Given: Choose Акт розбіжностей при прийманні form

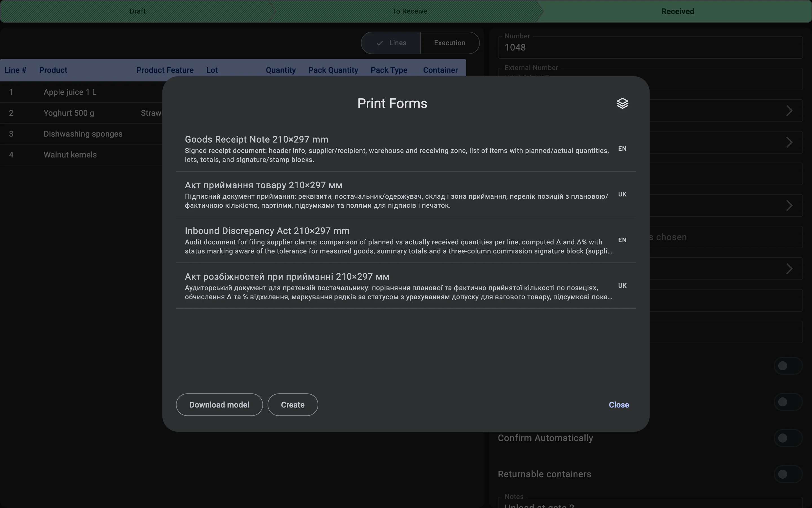Looking at the screenshot, I should (406, 286).
